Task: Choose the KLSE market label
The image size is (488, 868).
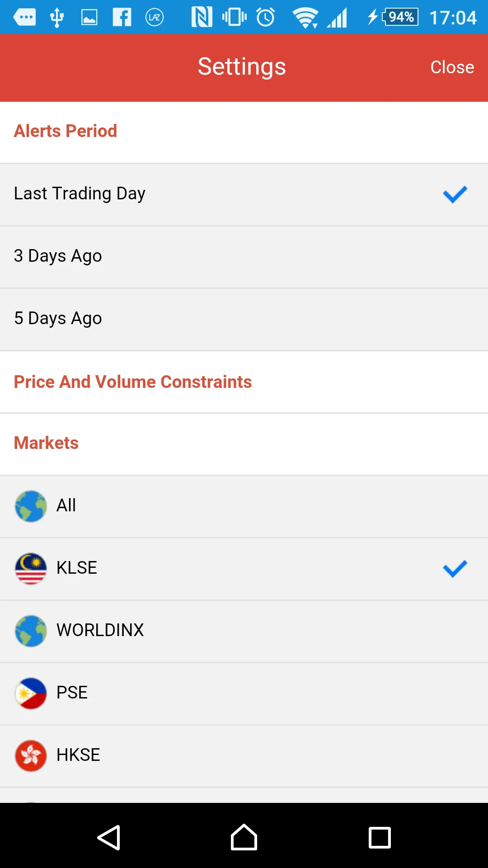Action: (77, 568)
